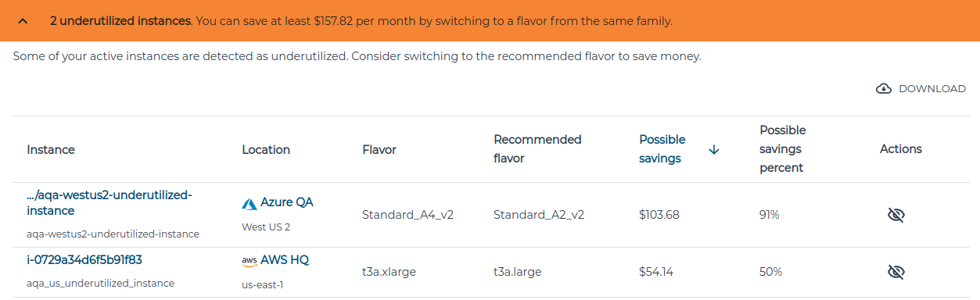This screenshot has width=980, height=300.
Task: Hide the AWS i-0729a34d6f5b91f83 recommendation
Action: point(896,272)
